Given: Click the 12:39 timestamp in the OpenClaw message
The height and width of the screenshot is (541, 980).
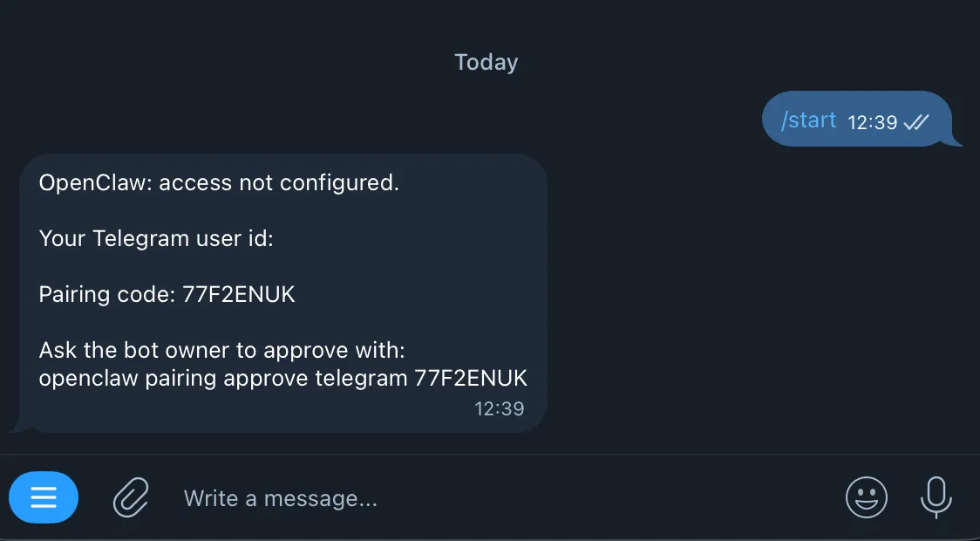Looking at the screenshot, I should pyautogui.click(x=499, y=407).
